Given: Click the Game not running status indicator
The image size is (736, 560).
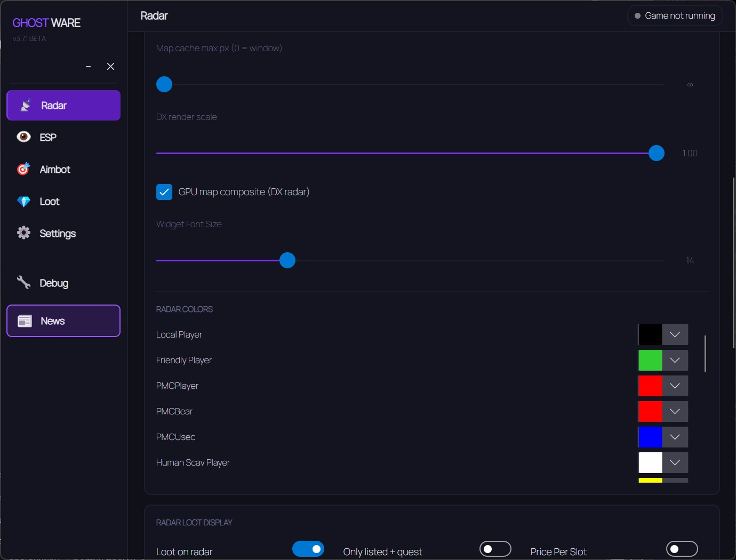Looking at the screenshot, I should point(675,15).
